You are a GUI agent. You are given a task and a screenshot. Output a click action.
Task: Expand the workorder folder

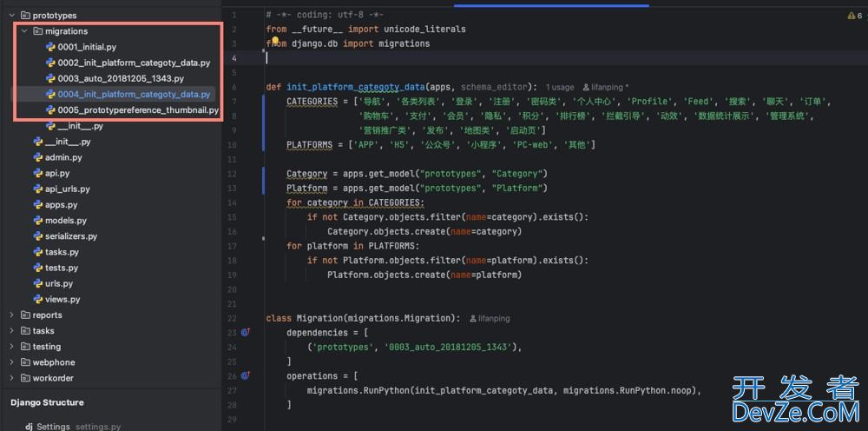point(11,378)
